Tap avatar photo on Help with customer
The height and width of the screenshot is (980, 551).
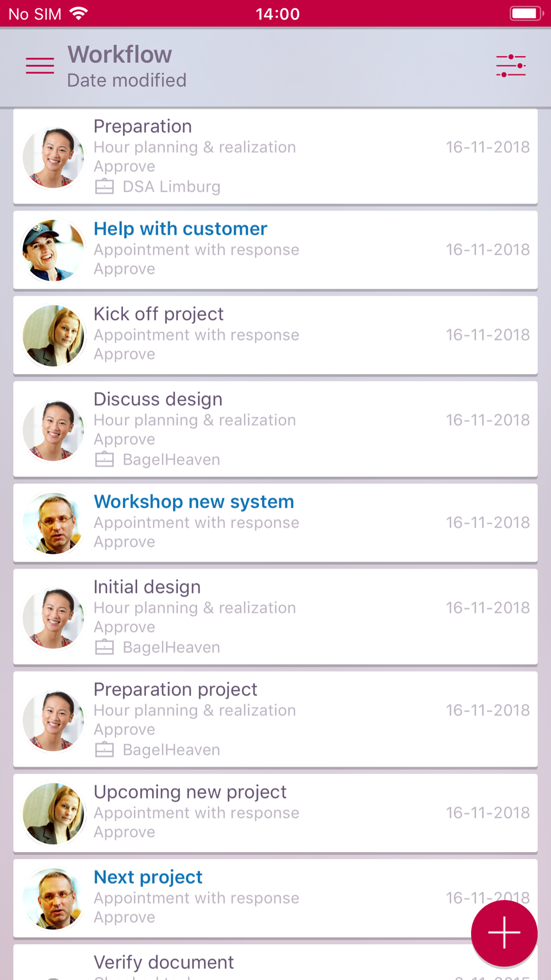(53, 250)
